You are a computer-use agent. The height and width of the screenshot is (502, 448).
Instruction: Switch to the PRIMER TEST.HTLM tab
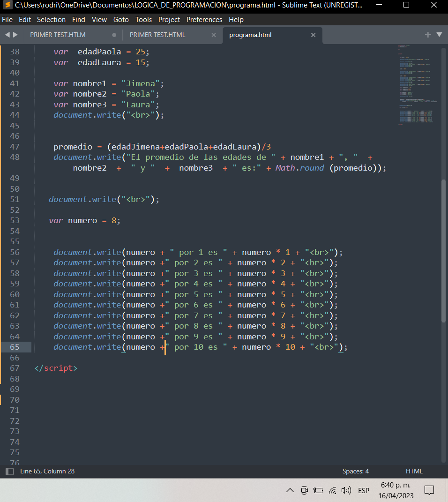coord(58,35)
